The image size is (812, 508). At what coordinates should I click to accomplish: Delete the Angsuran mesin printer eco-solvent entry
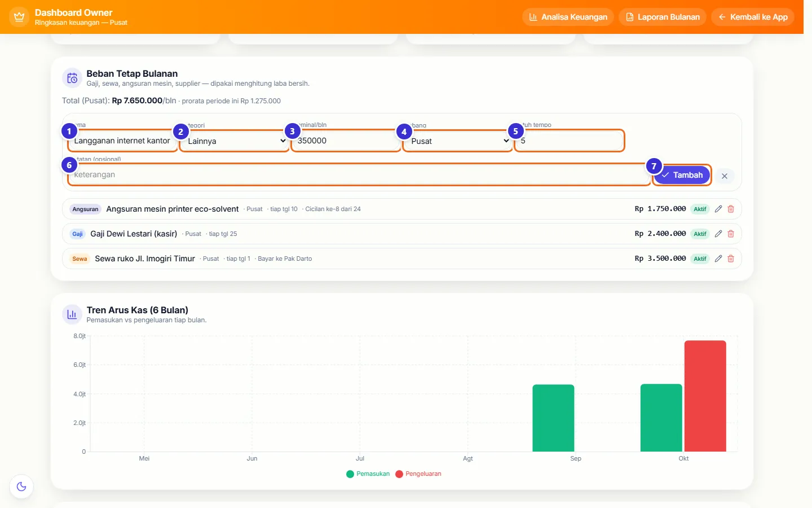pos(731,209)
